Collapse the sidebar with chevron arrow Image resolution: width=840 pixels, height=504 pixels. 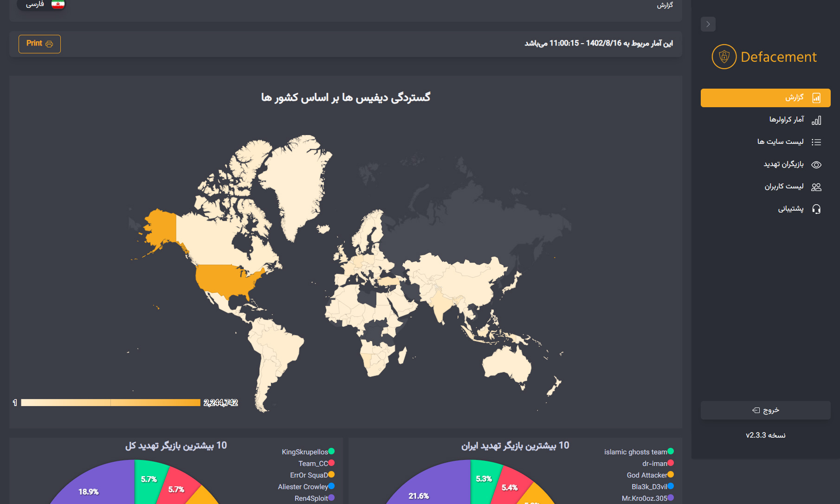708,24
